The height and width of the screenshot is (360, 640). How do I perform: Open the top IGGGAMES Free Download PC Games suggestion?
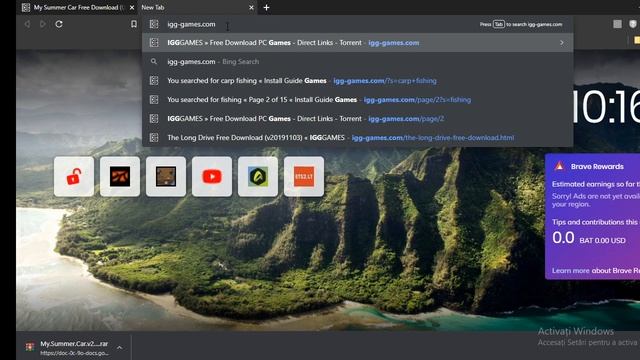357,42
